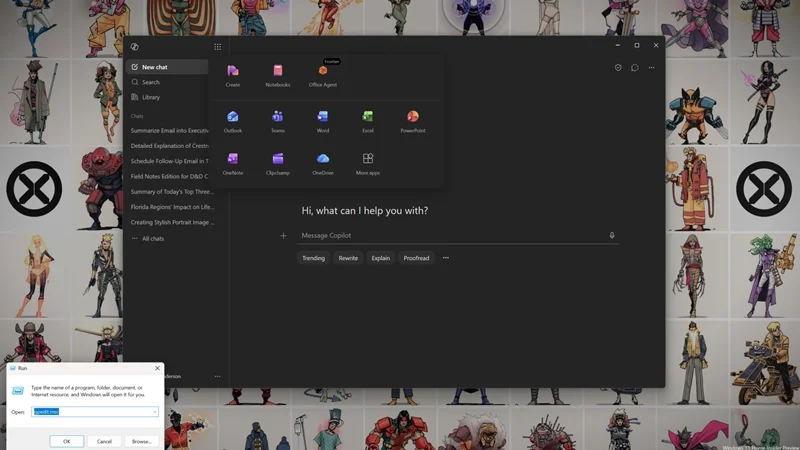The image size is (800, 450).
Task: Click More apps in the launcher
Action: click(368, 164)
